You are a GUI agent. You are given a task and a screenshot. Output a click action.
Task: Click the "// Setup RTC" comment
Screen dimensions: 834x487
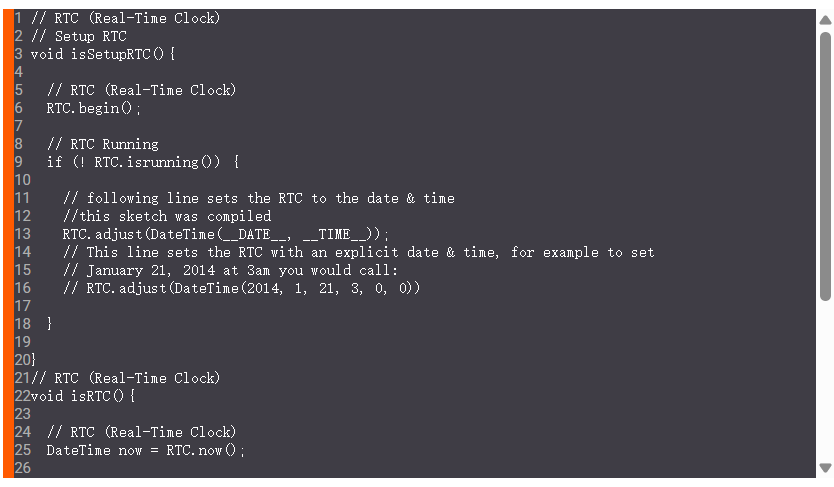coord(78,36)
